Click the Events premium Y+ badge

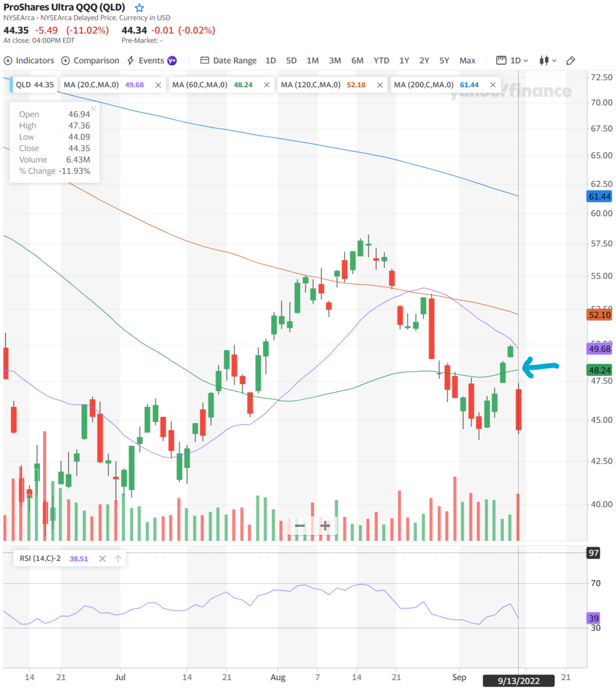(x=172, y=61)
